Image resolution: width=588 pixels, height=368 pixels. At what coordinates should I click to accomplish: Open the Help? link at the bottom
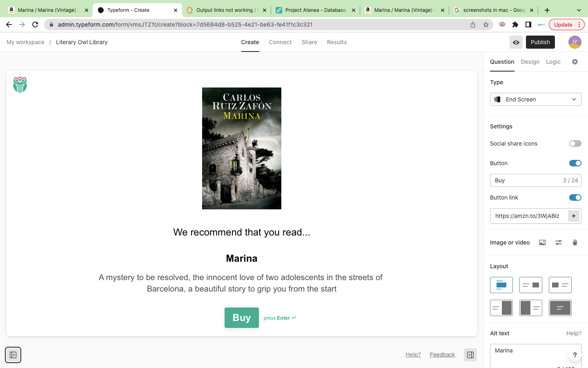click(x=413, y=355)
